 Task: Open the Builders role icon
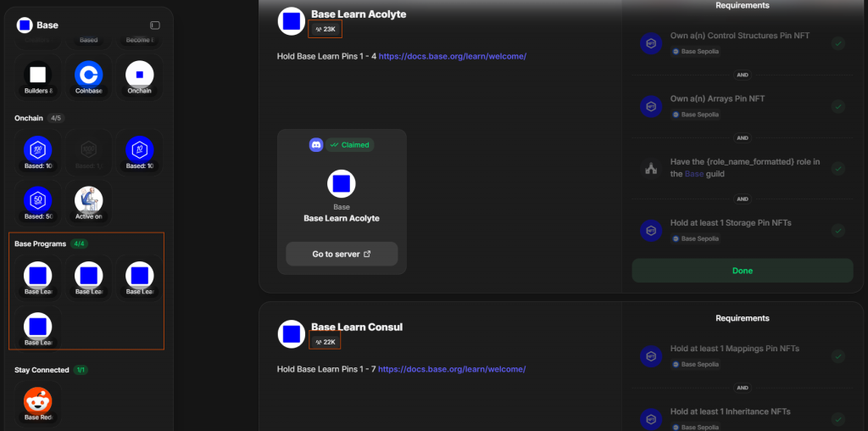pos(38,76)
